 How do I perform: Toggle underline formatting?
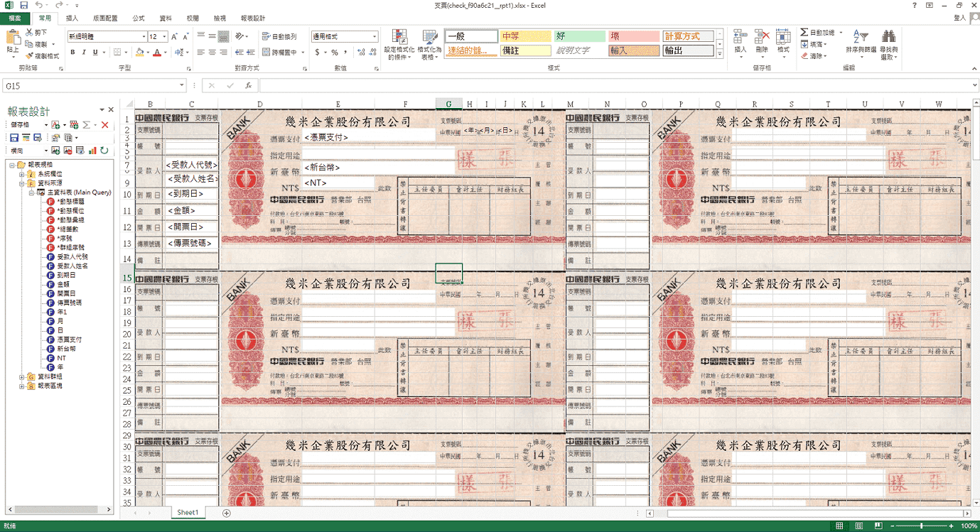(x=95, y=52)
